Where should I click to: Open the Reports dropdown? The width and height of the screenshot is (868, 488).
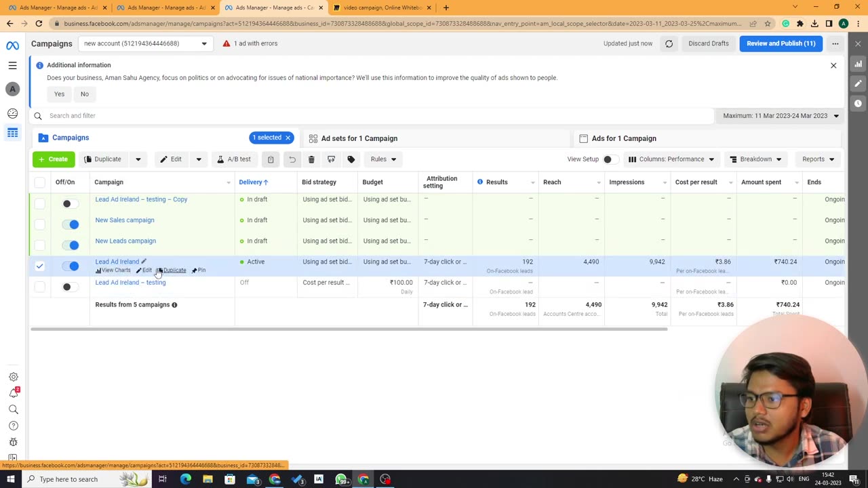(818, 159)
